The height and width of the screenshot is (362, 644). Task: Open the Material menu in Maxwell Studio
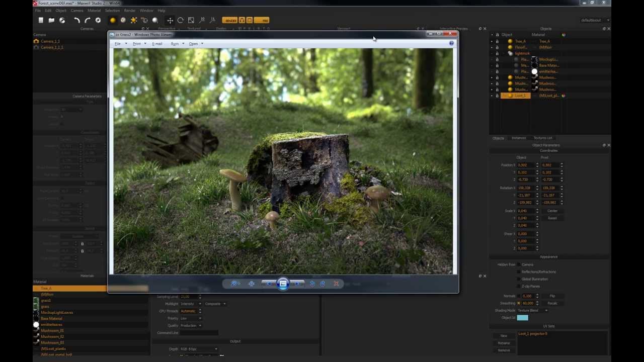[94, 10]
